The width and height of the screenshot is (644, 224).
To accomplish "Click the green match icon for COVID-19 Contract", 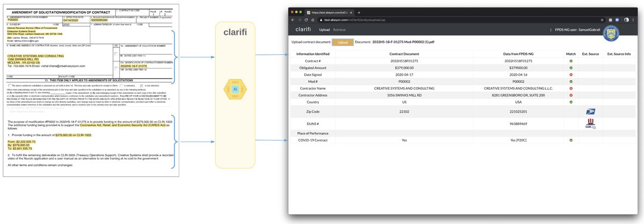I will [571, 140].
